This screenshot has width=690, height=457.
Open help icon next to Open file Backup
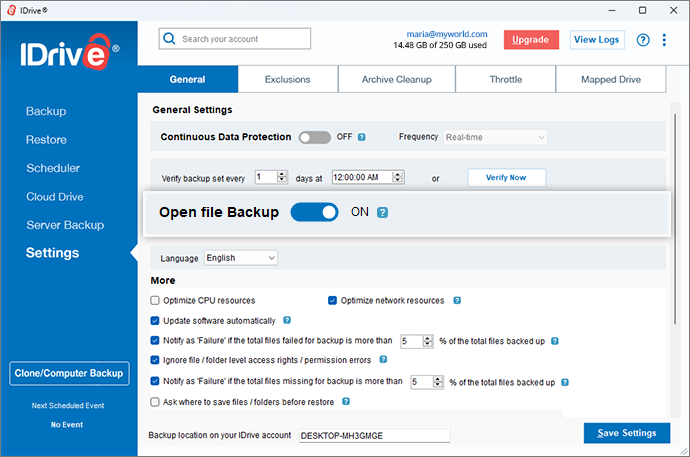pos(382,212)
